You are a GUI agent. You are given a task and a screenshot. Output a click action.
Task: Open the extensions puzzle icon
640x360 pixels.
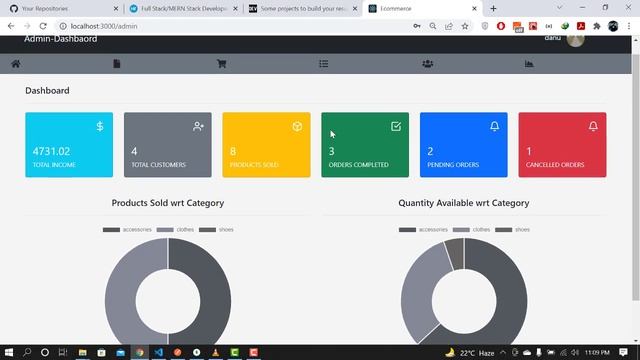[x=597, y=26]
